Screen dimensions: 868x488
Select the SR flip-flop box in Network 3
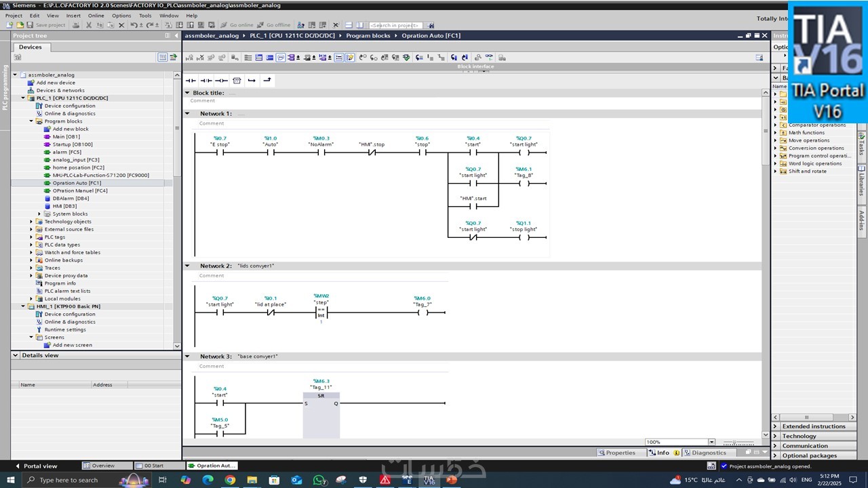point(321,415)
